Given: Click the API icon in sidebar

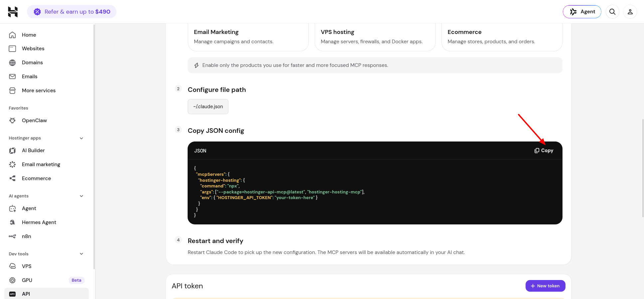Looking at the screenshot, I should 12,294.
